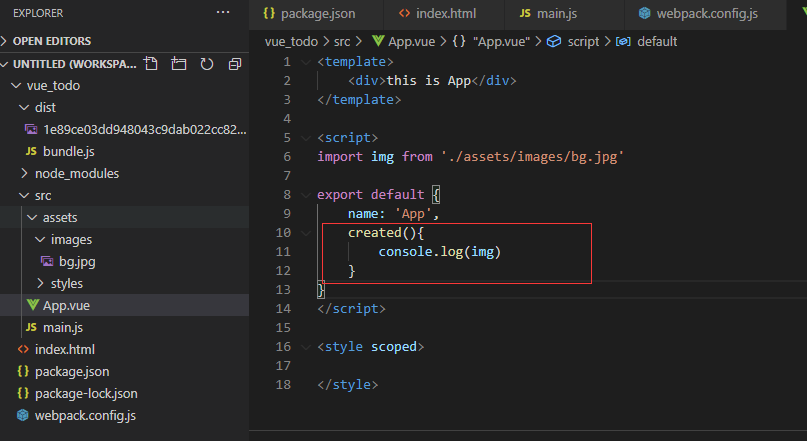Click line number 11 in gutter
Viewport: 807px width, 441px height.
pos(283,252)
